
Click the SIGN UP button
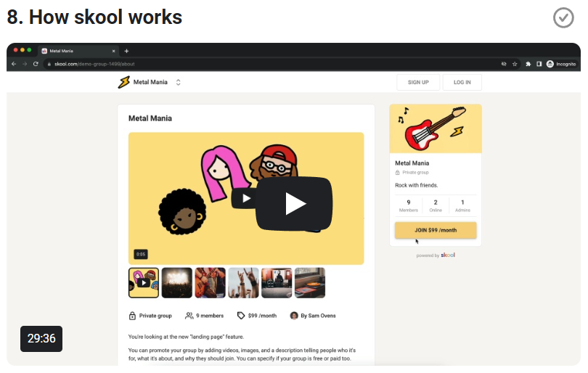click(x=418, y=83)
